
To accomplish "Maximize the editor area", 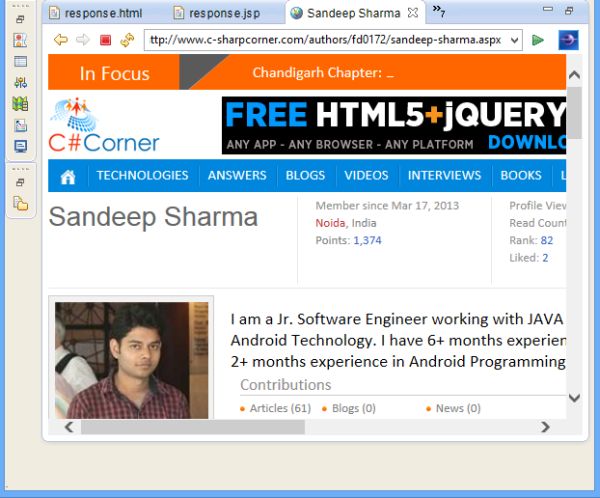I will [x=569, y=11].
